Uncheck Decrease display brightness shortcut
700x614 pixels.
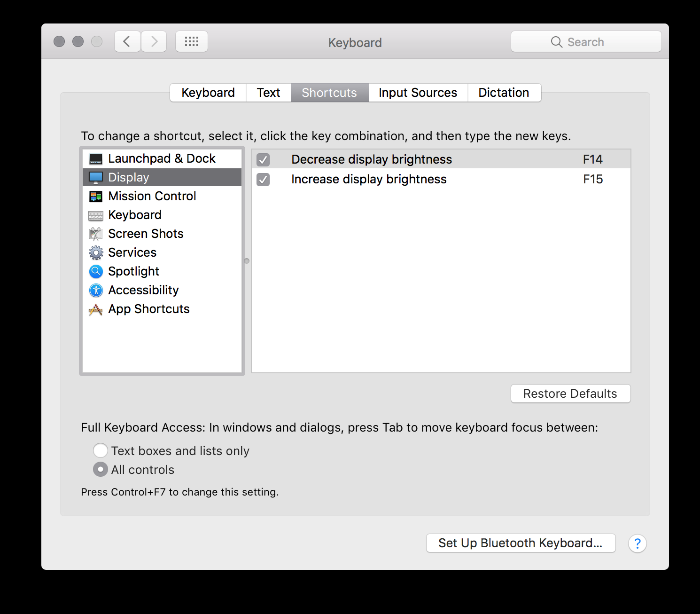point(263,160)
